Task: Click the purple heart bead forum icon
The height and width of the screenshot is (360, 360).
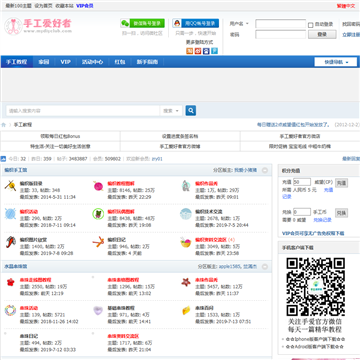Action: point(98,310)
